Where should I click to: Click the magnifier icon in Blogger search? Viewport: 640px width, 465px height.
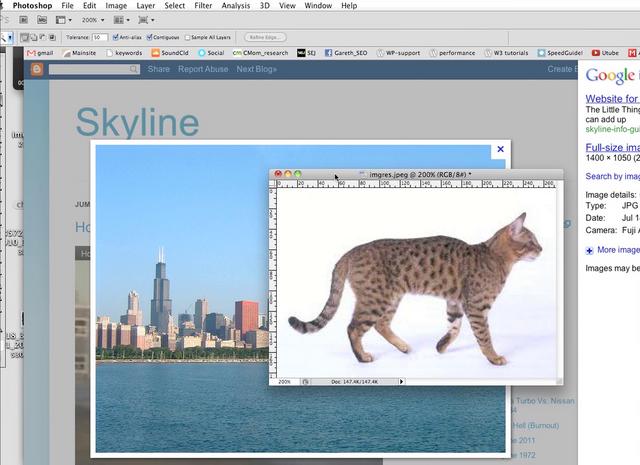click(x=134, y=69)
